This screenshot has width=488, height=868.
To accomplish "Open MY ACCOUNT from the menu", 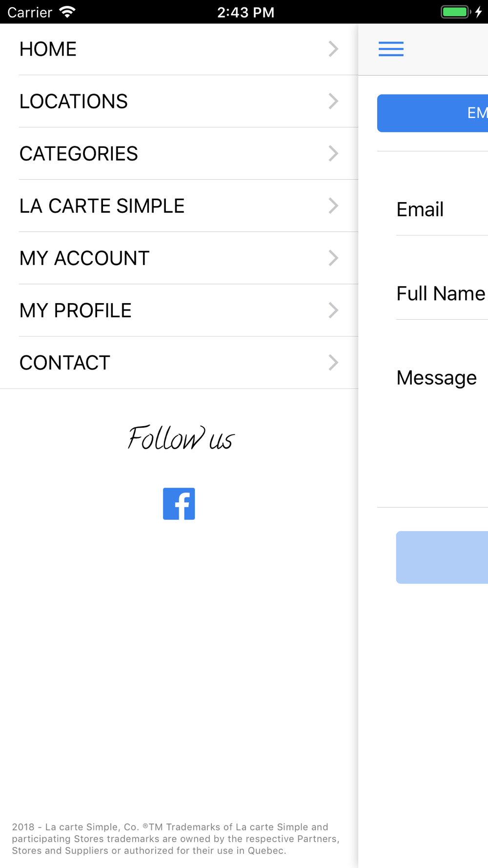I will pyautogui.click(x=179, y=258).
